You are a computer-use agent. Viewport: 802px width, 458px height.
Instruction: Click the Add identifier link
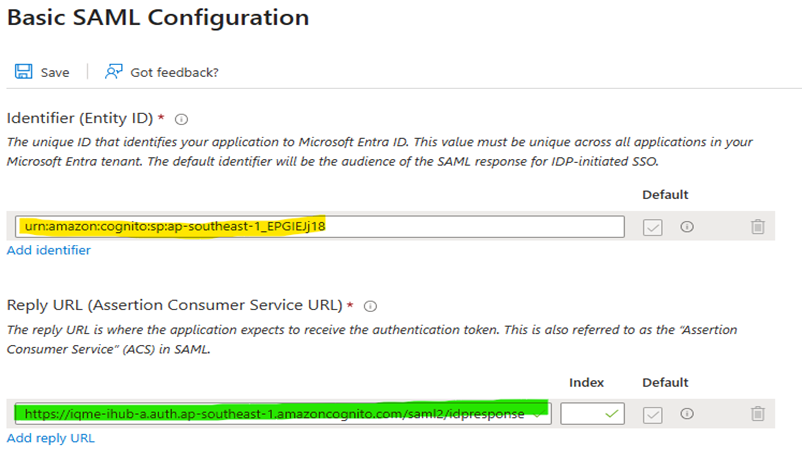click(x=49, y=250)
